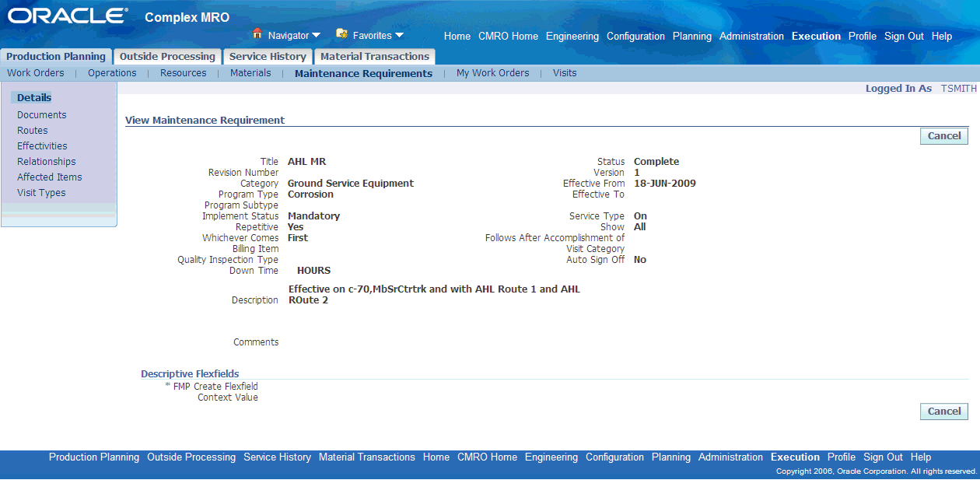
Task: Click CMRO Home link in top header
Action: coord(508,37)
